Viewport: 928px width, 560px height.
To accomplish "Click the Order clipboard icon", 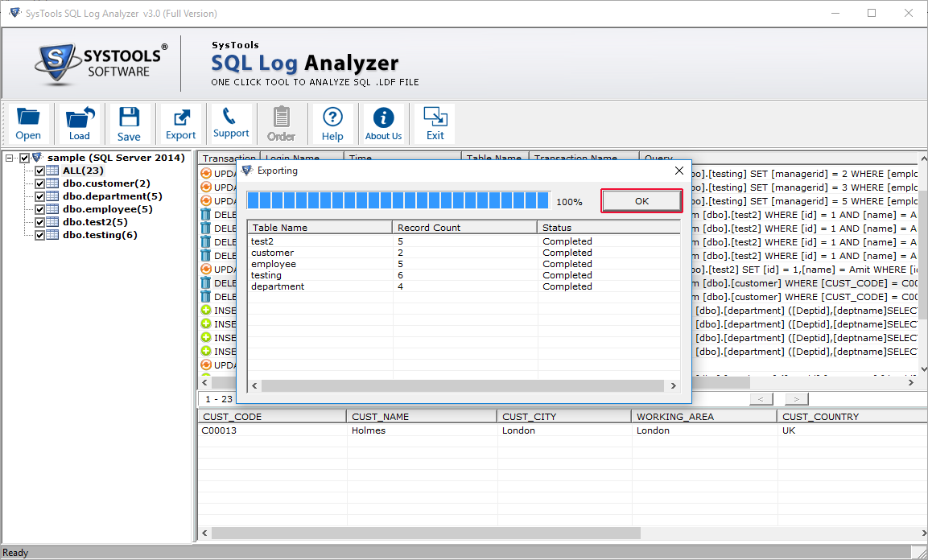I will point(281,124).
